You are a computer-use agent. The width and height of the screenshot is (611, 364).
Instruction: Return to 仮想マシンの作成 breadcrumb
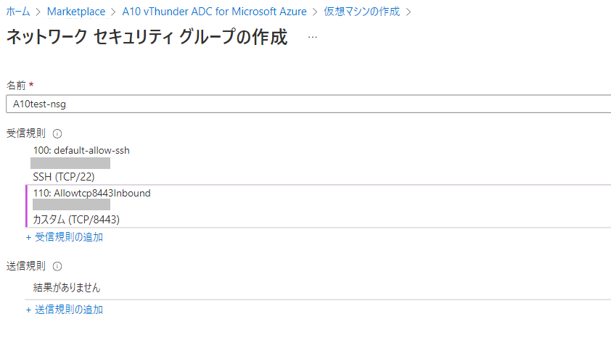pos(361,12)
